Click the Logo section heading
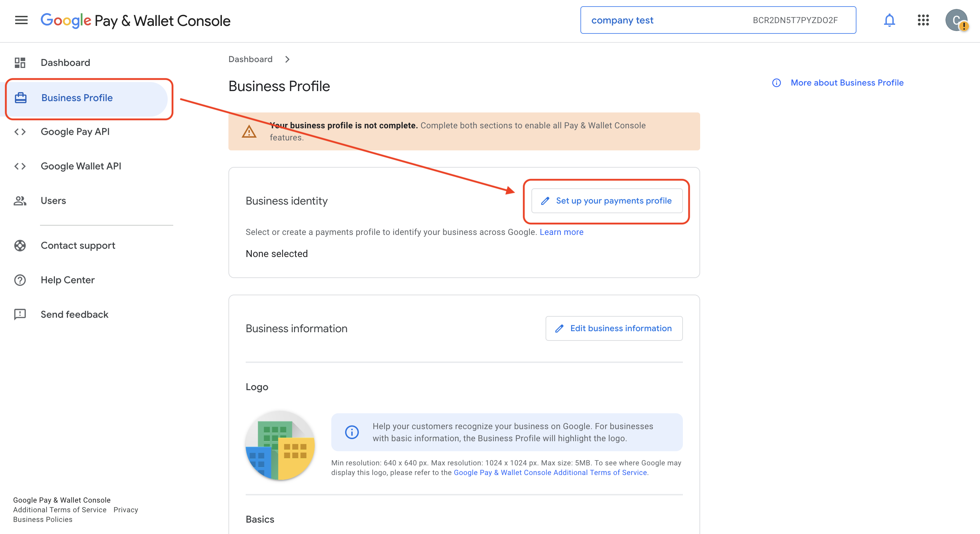Viewport: 980px width, 534px height. (257, 387)
